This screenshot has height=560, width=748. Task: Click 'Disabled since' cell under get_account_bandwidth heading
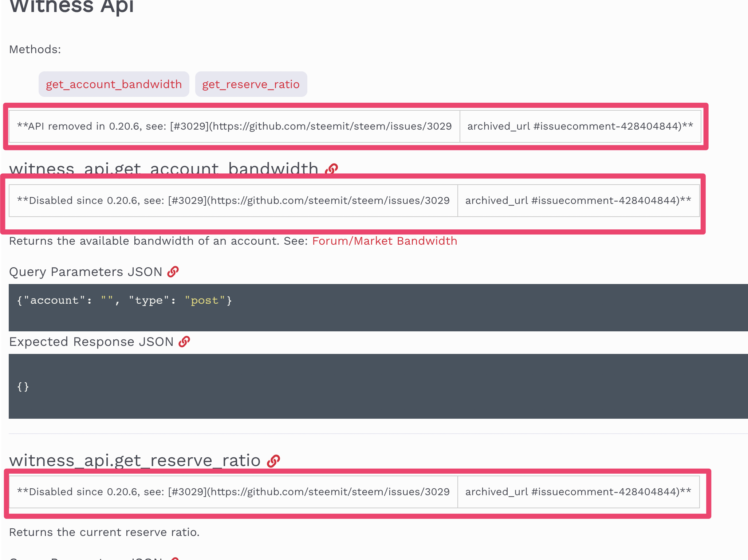click(x=233, y=201)
